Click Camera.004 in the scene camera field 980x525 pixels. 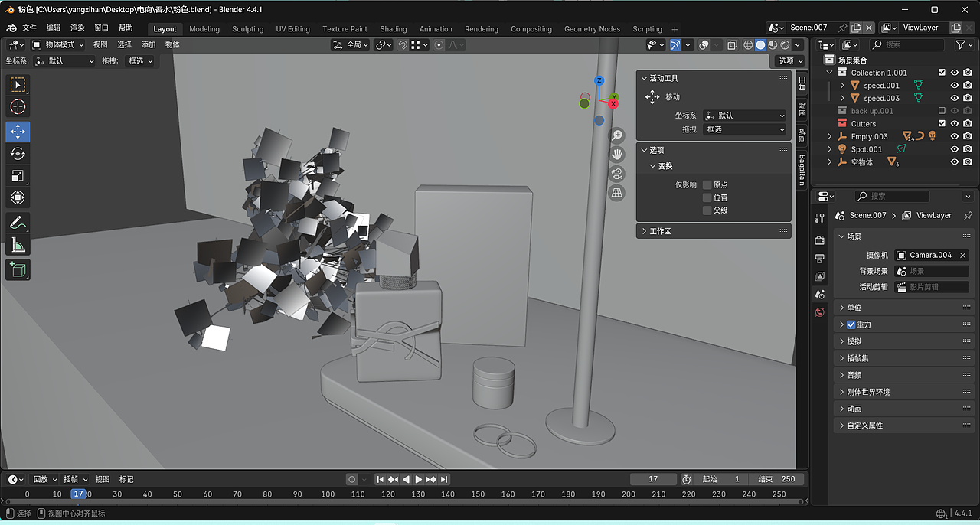930,254
